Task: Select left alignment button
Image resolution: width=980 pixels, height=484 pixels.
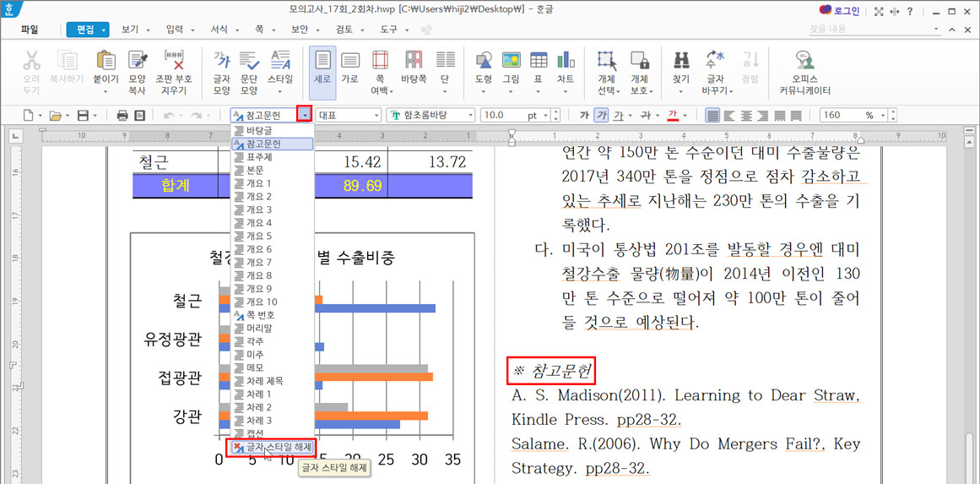Action: [x=728, y=115]
